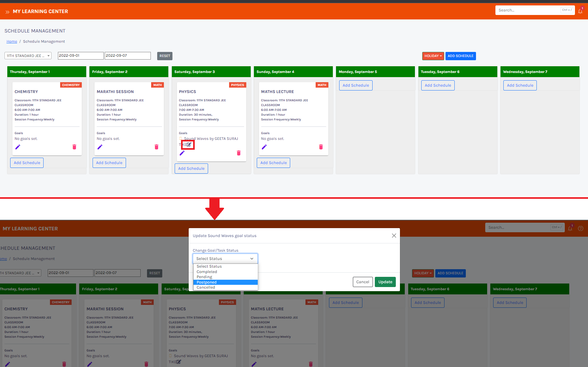Image resolution: width=588 pixels, height=367 pixels.
Task: Open Sound Waves goal status edit icon
Action: pos(189,145)
